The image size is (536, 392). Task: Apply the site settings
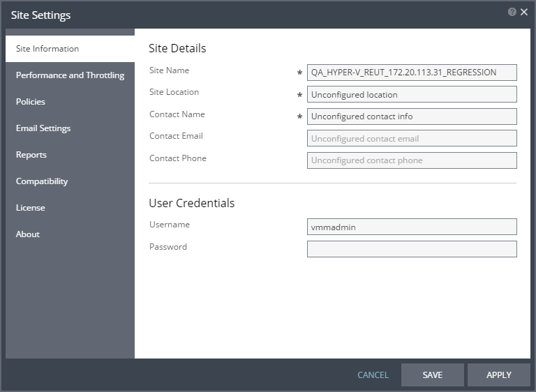pos(499,375)
